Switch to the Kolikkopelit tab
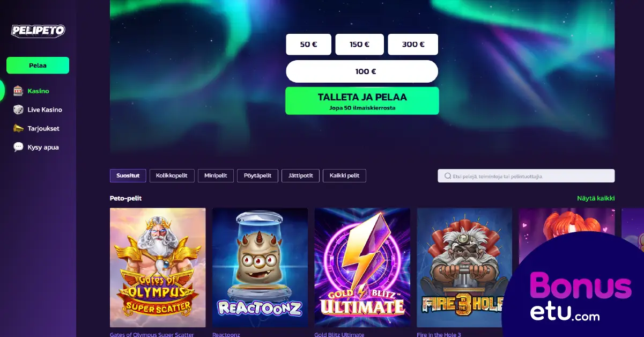The image size is (644, 337). (x=172, y=175)
